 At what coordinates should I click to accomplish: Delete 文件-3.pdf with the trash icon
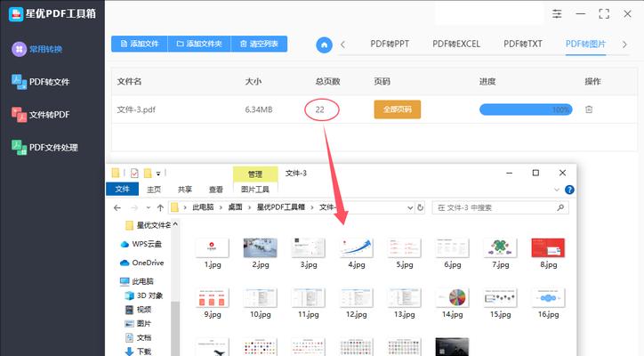[x=589, y=109]
